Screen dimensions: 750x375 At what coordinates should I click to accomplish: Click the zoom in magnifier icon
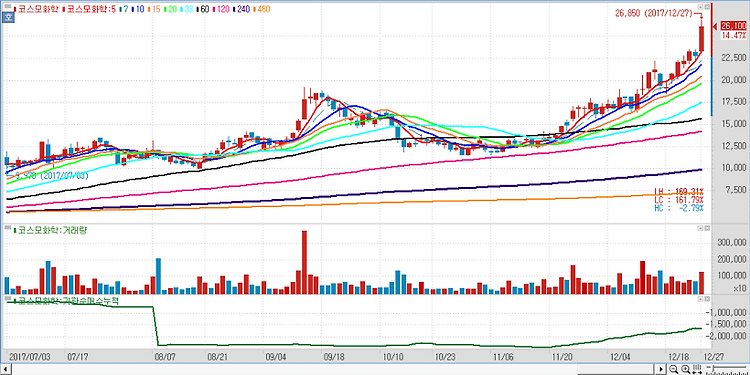click(686, 369)
